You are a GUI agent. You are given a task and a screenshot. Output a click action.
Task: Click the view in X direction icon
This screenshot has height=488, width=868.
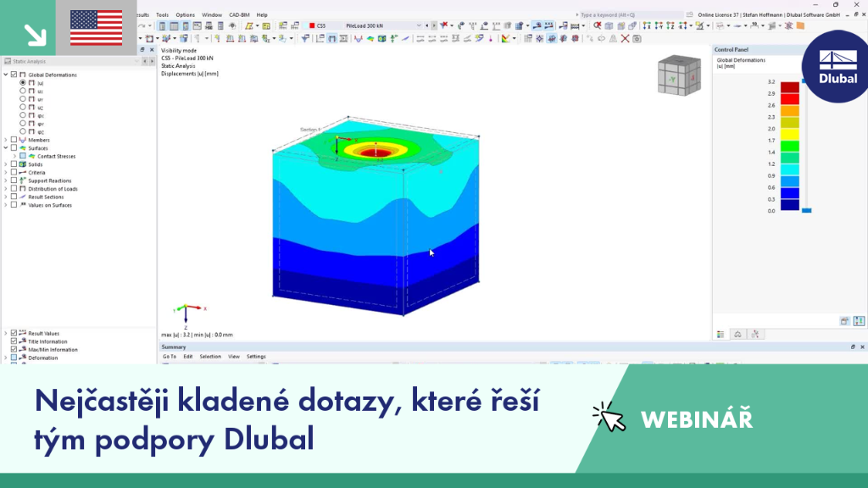click(647, 25)
